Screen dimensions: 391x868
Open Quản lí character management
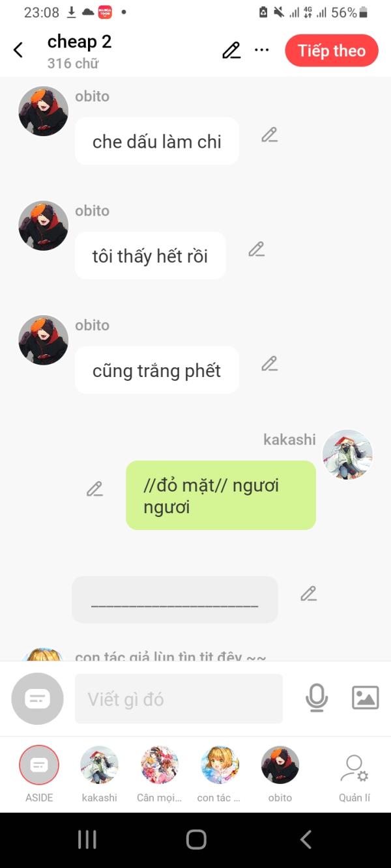pyautogui.click(x=355, y=778)
